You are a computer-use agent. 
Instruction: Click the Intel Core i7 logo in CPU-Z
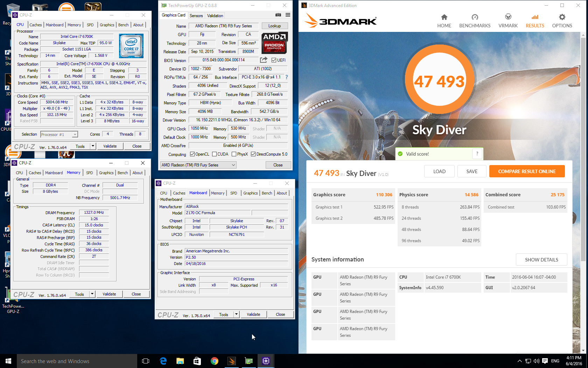tap(131, 46)
